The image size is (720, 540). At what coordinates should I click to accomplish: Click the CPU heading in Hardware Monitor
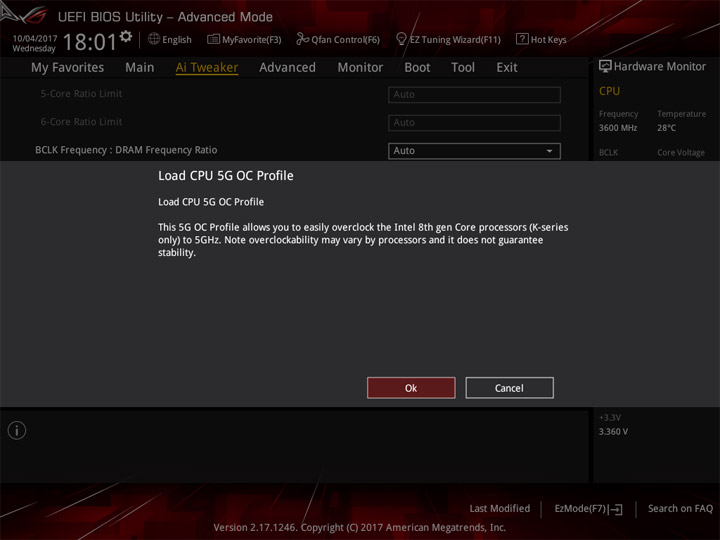(609, 91)
